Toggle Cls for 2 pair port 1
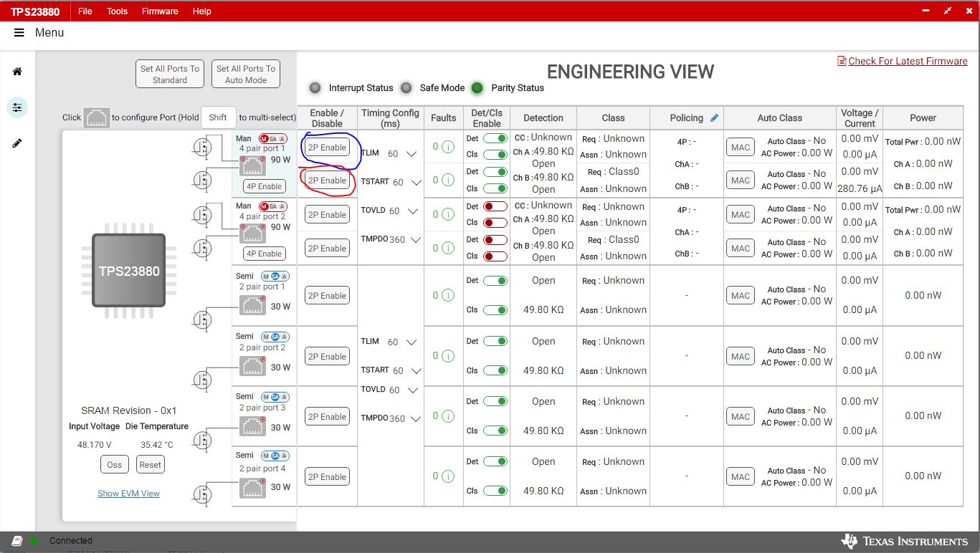Image resolution: width=980 pixels, height=553 pixels. (x=495, y=310)
